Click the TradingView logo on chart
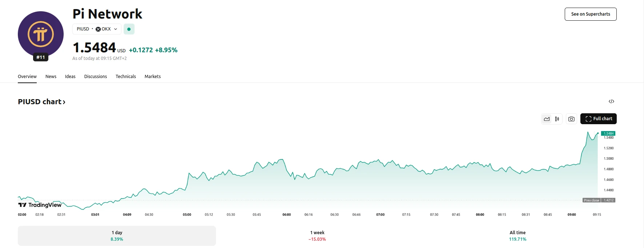This screenshot has height=248, width=644. click(x=40, y=205)
